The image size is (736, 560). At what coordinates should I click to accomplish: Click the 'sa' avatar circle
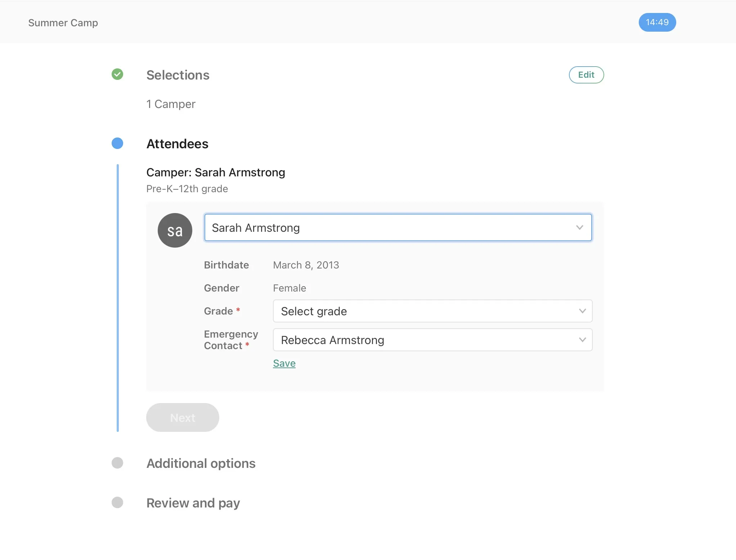175,230
